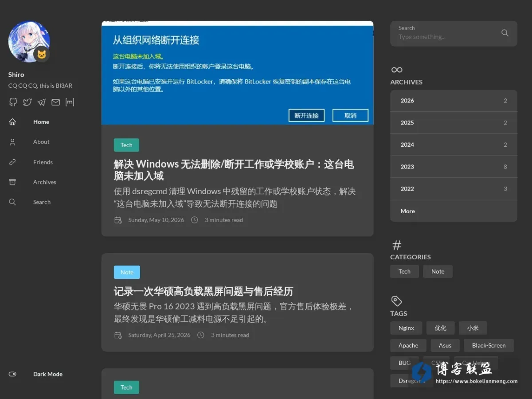Click the date Sunday, May 10, 2026
This screenshot has width=532, height=399.
[156, 220]
